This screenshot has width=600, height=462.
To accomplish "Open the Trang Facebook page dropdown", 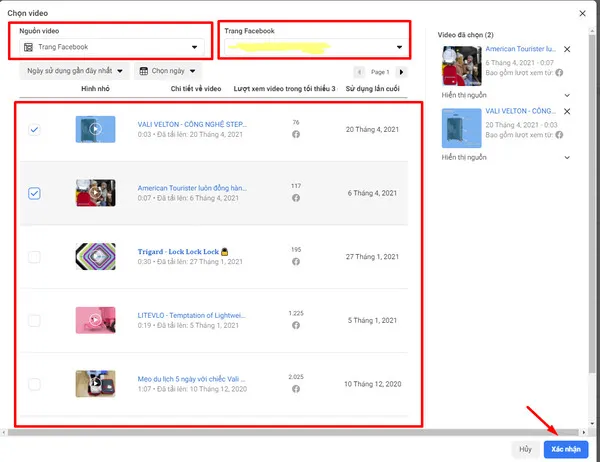I will (x=313, y=47).
